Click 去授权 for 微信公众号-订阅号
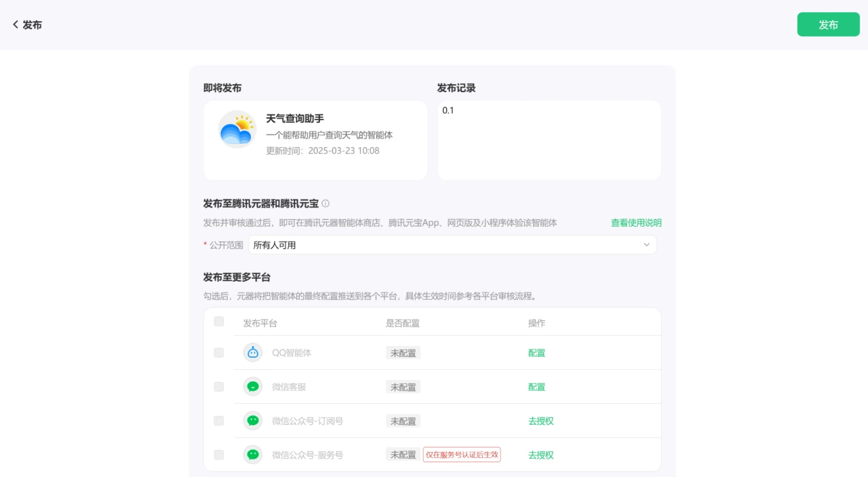 tap(540, 421)
